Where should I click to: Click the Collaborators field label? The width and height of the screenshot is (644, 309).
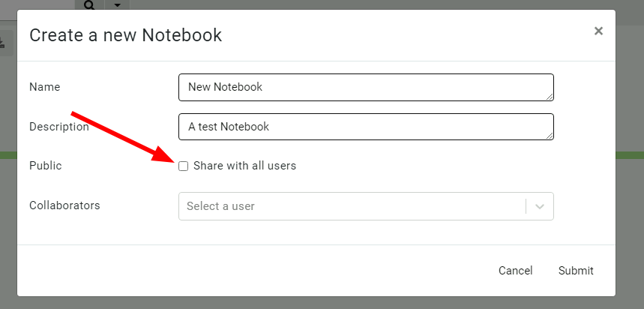(64, 205)
